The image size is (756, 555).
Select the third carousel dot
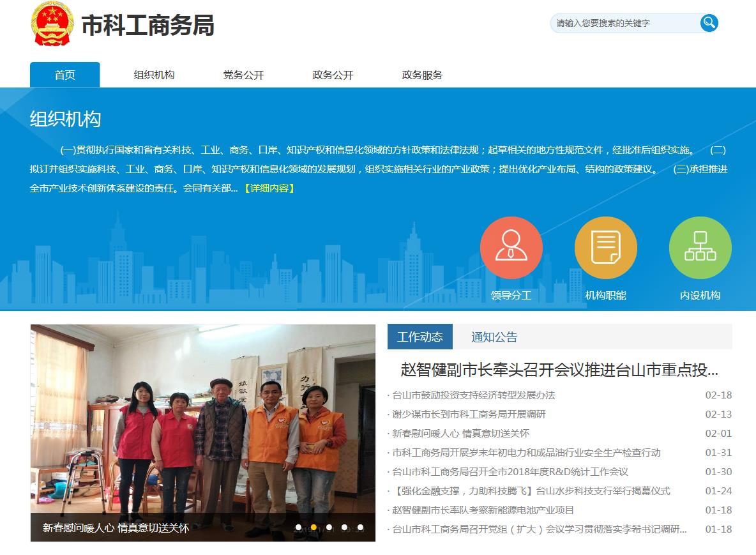point(329,528)
